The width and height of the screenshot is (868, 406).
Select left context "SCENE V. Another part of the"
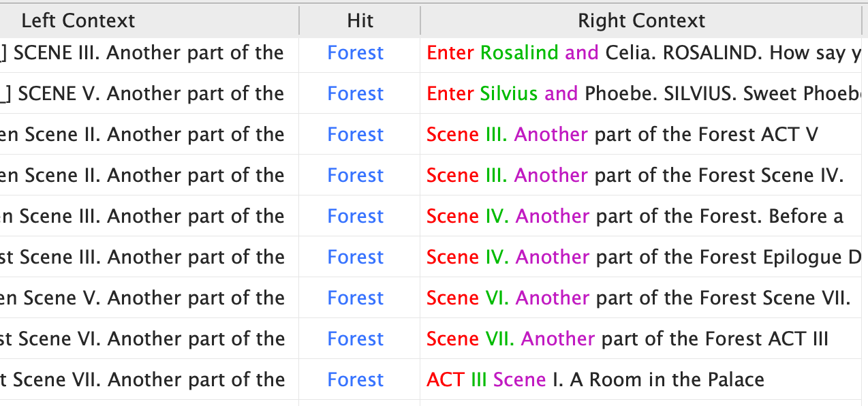tap(150, 94)
